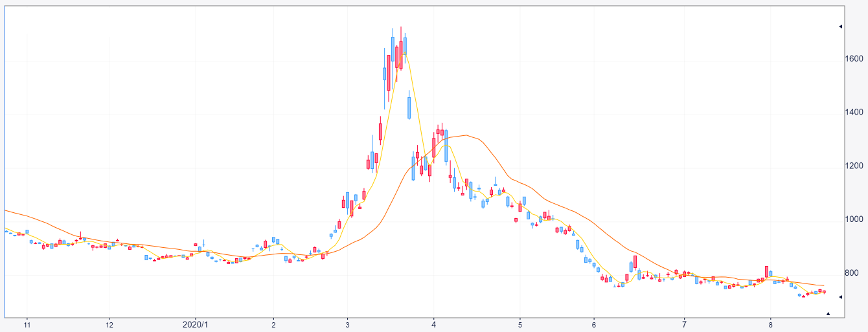Click the orange long-term moving average line at its peak

tap(465, 136)
